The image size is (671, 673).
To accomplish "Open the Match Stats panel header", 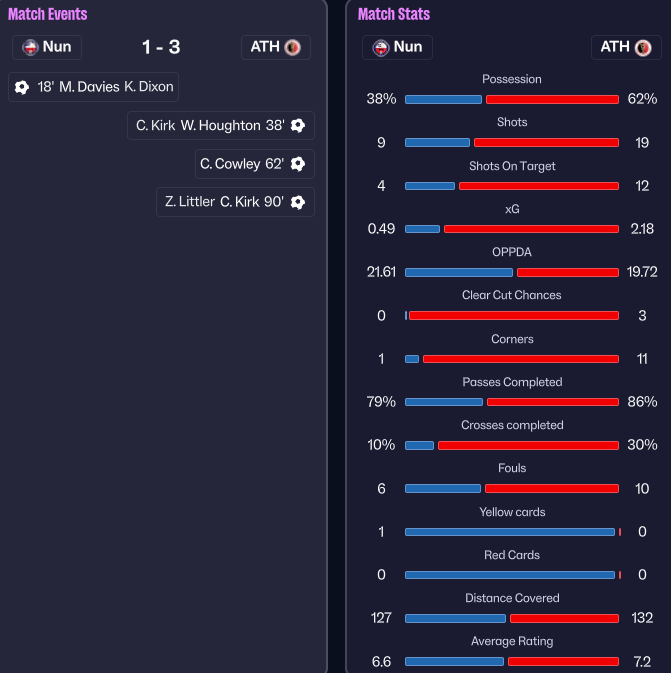I will (x=393, y=14).
